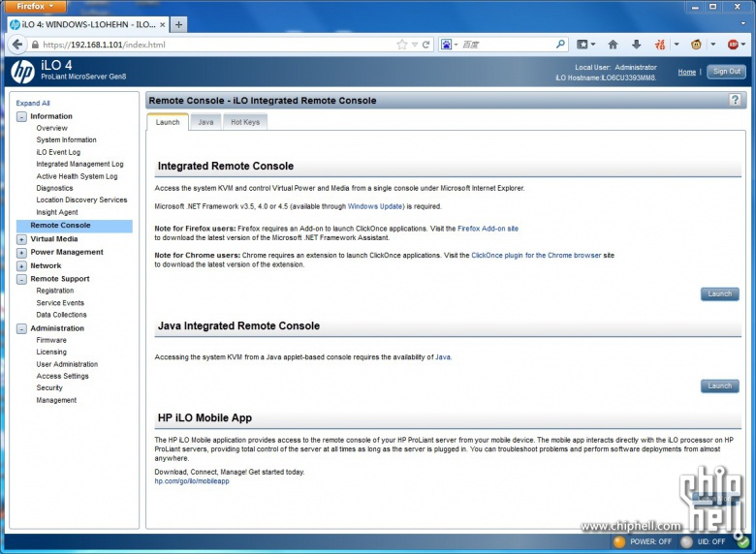Image resolution: width=756 pixels, height=554 pixels.
Task: Open the downloads arrow icon
Action: click(636, 45)
